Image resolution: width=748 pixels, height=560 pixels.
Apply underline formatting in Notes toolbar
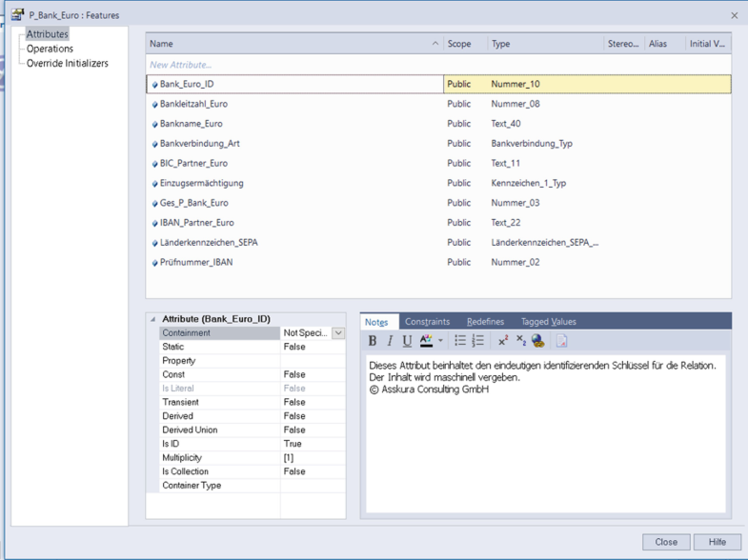pyautogui.click(x=407, y=341)
